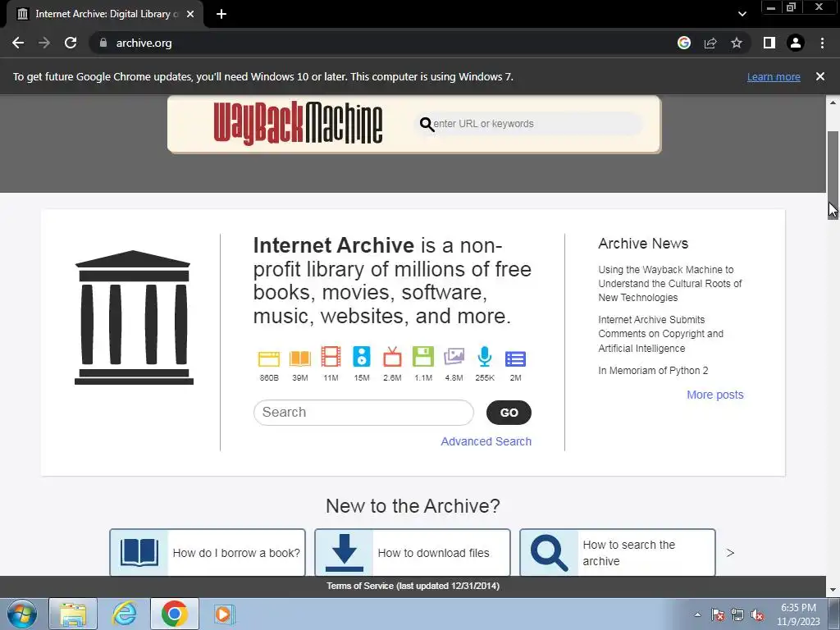The width and height of the screenshot is (840, 630).
Task: Open the texts book icon (39M)
Action: click(x=300, y=358)
